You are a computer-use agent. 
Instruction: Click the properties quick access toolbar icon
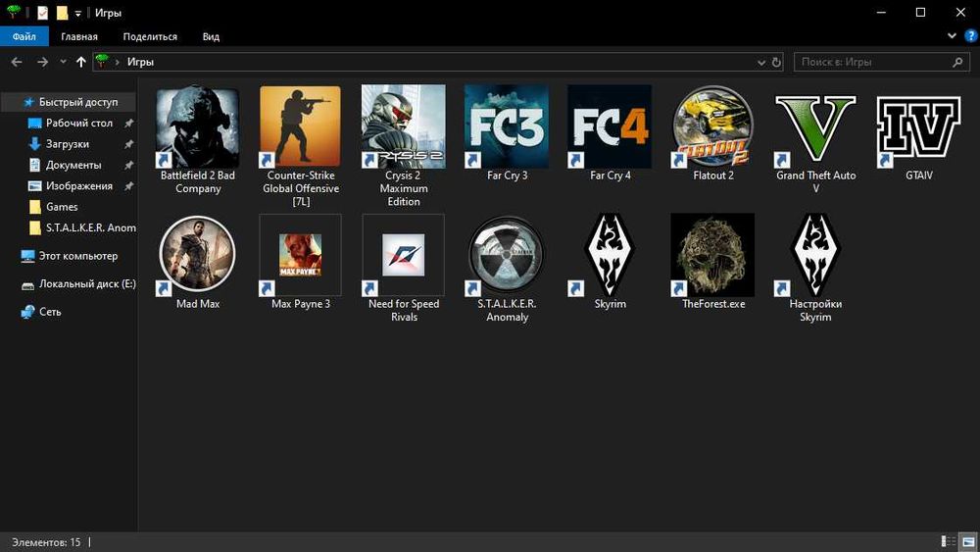42,13
